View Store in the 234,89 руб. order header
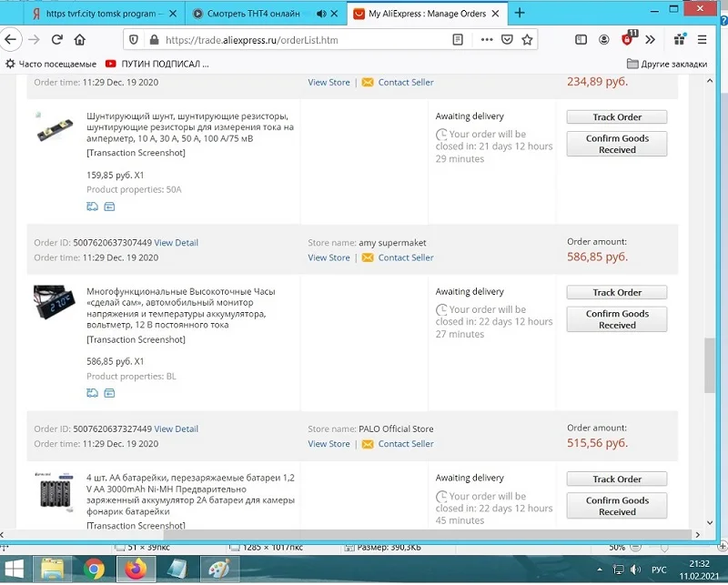Viewport: 728px width, 585px height. [329, 82]
